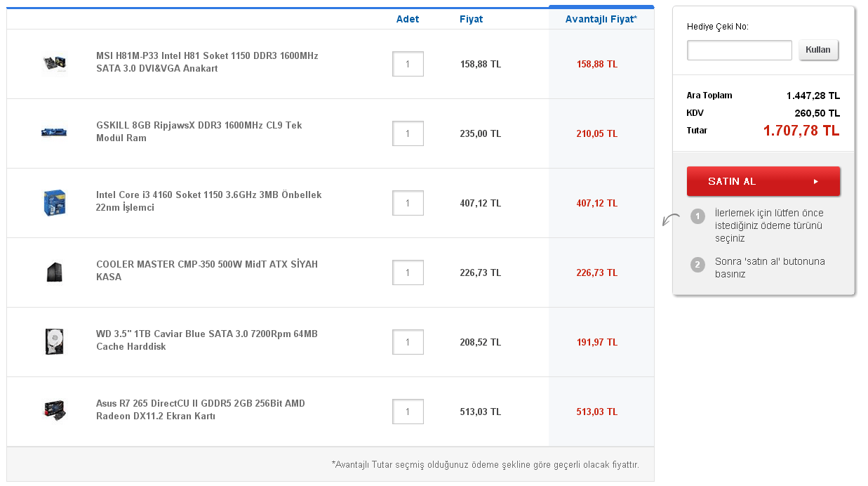Open Asus R7 265 Ekran Kartı link
This screenshot has width=868, height=486.
pyautogui.click(x=200, y=409)
